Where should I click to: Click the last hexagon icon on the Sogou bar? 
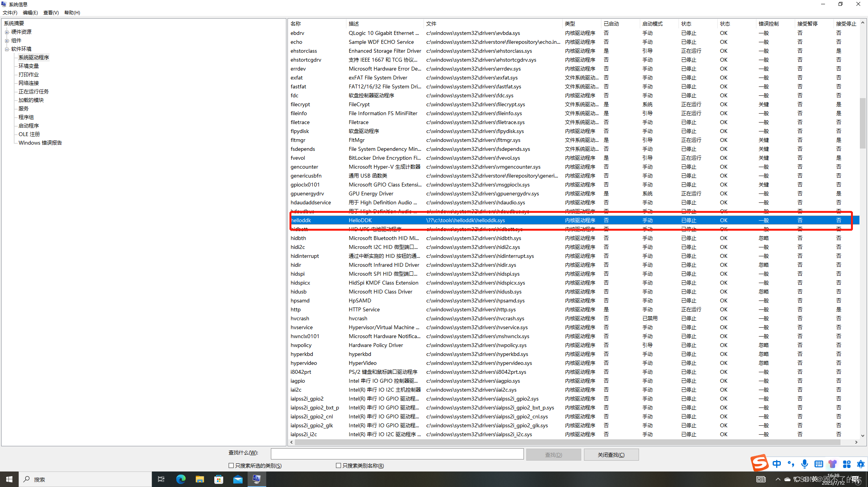(861, 464)
